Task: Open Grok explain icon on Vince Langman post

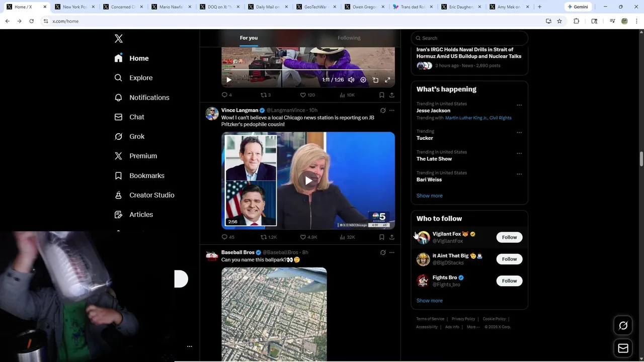Action: (383, 111)
